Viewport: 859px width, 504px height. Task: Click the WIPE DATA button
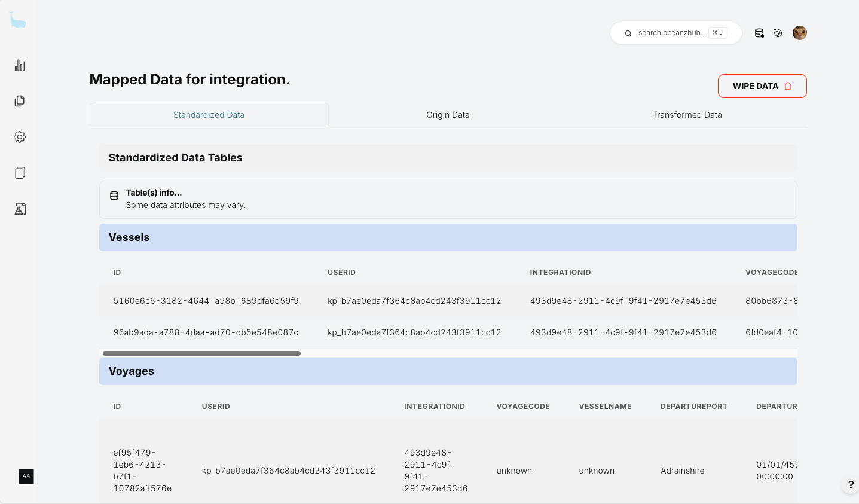tap(762, 86)
